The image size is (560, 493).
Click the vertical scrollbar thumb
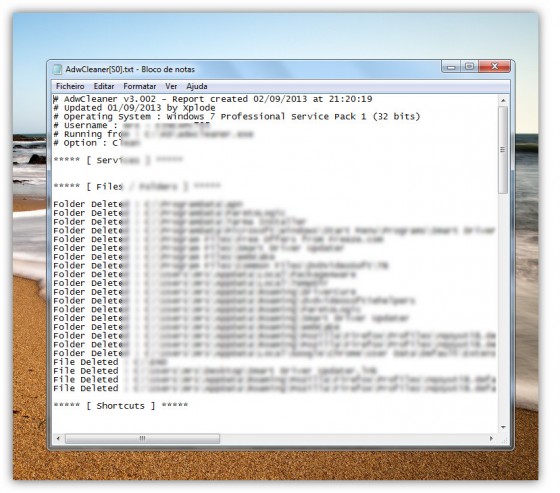503,150
